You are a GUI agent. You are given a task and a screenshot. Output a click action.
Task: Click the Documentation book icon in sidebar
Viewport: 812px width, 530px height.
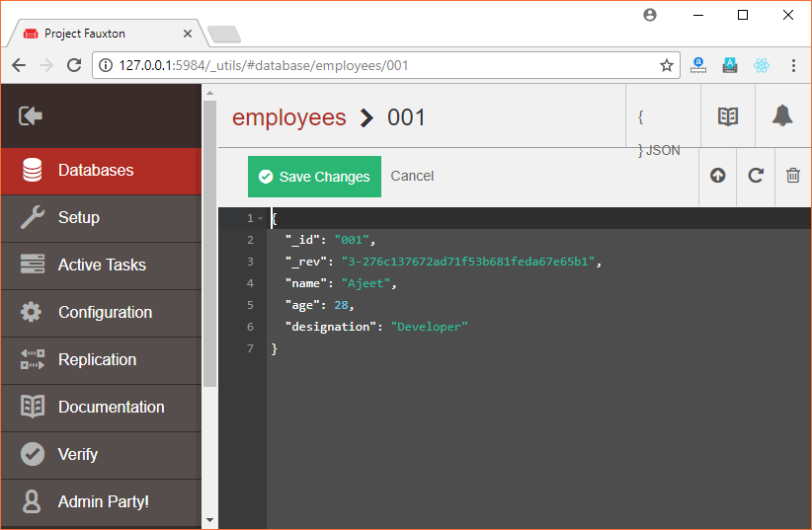(x=33, y=407)
